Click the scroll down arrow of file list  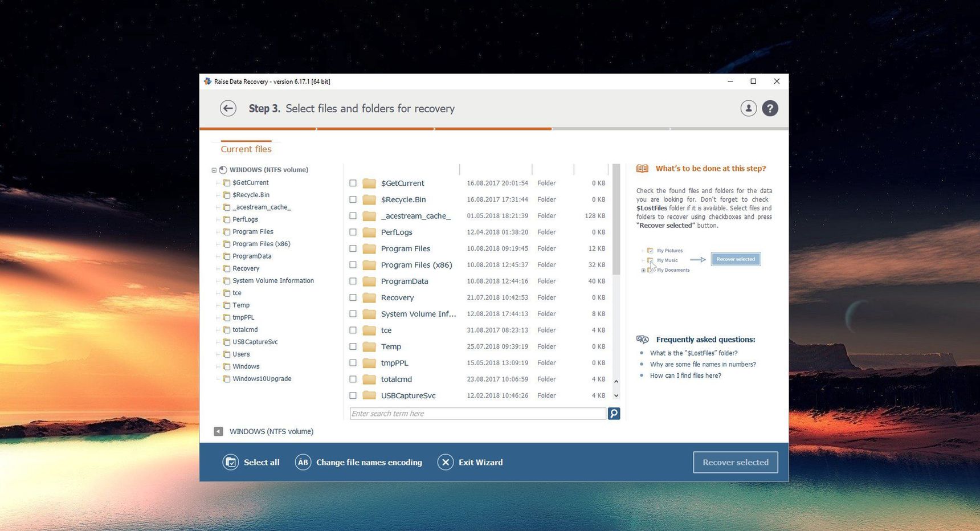[x=616, y=395]
